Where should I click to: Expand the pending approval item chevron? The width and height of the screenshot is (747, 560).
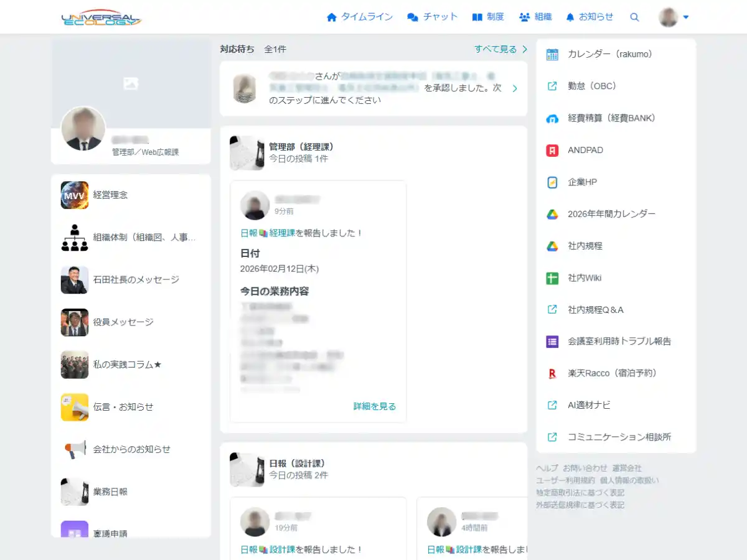(515, 88)
